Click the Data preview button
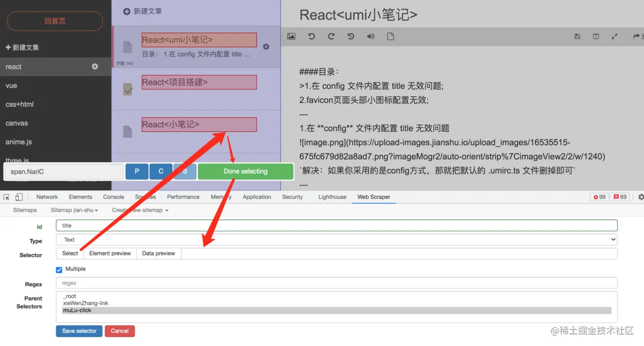 (159, 254)
